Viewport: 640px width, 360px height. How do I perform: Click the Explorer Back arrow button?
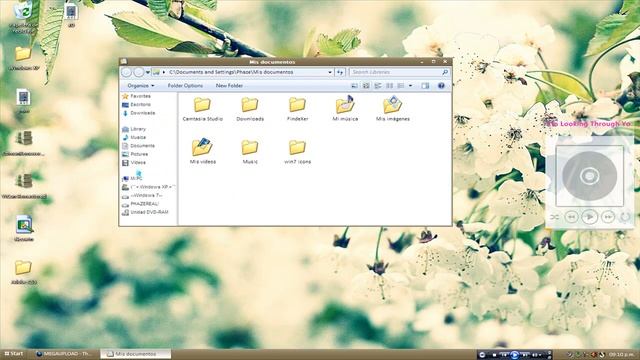click(127, 72)
